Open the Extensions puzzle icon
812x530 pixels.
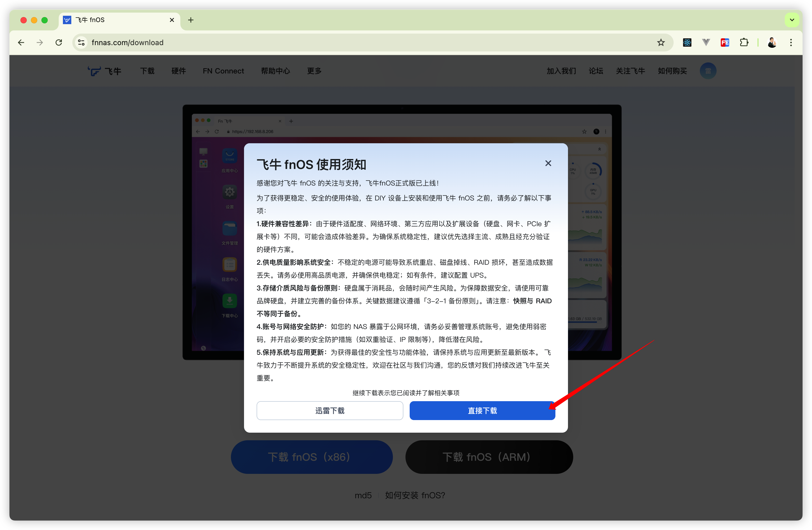(744, 42)
